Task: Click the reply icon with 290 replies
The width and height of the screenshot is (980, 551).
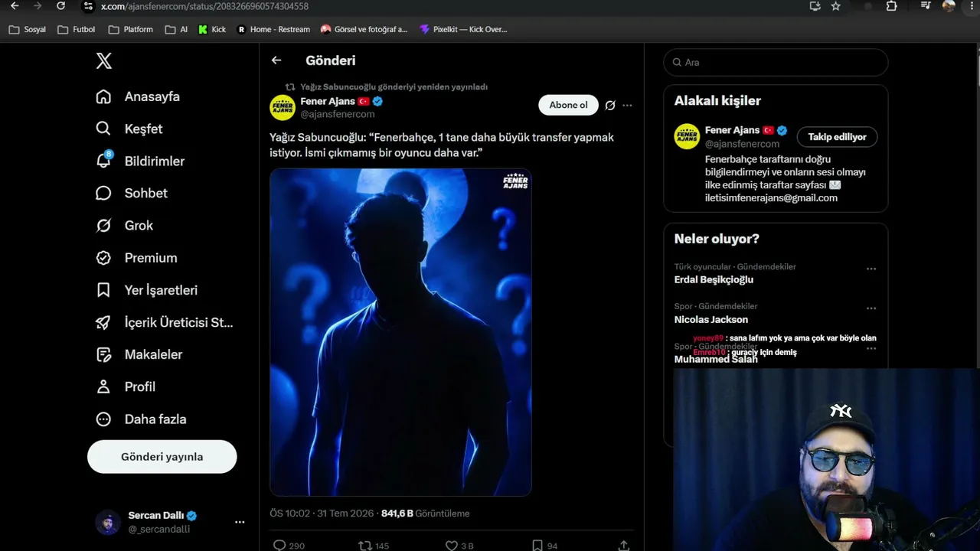Action: click(x=279, y=546)
